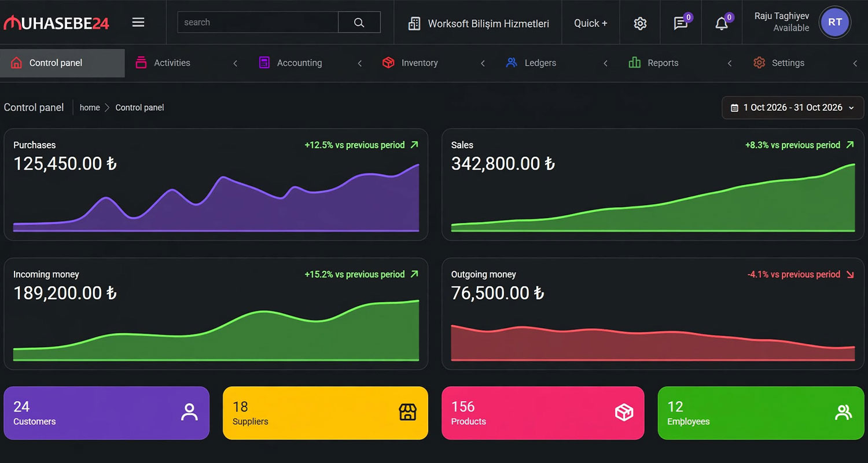
Task: Click the Purchases trend arrow icon
Action: coord(414,145)
